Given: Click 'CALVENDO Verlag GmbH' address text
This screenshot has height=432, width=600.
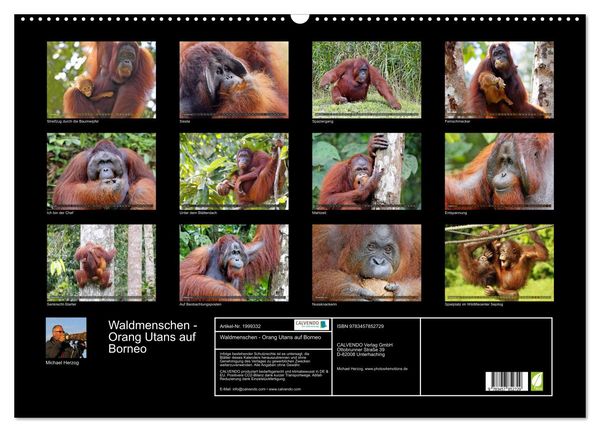Looking at the screenshot, I should click(x=365, y=345).
